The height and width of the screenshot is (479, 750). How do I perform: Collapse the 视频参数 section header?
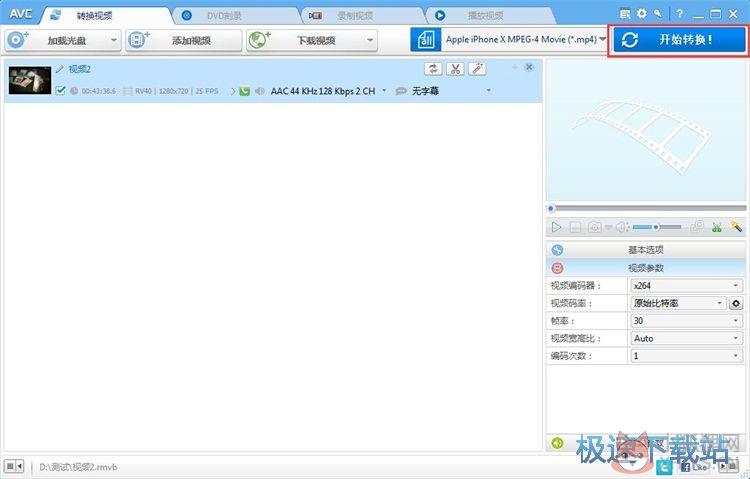646,268
